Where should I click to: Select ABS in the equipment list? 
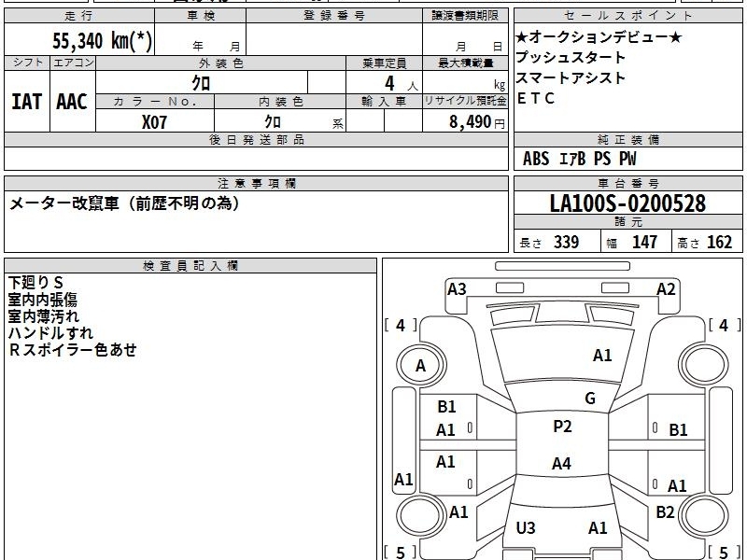point(536,159)
